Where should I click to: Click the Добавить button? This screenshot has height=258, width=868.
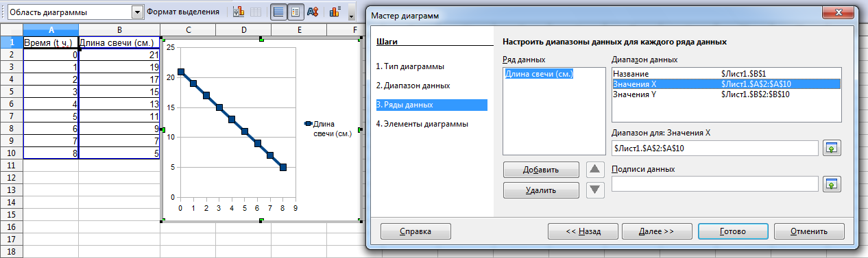(x=541, y=169)
